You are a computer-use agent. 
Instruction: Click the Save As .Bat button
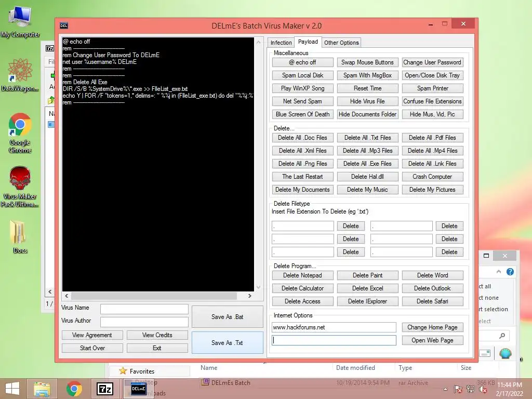[228, 316]
